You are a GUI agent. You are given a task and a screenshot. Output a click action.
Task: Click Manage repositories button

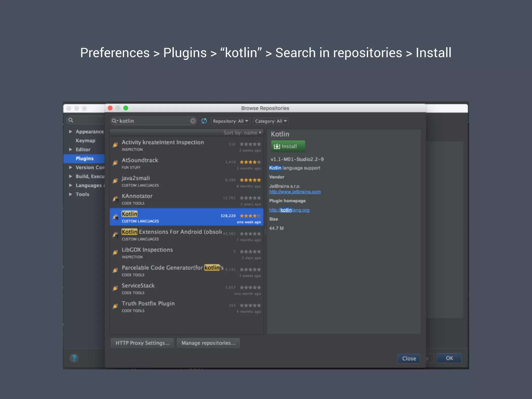coord(208,343)
